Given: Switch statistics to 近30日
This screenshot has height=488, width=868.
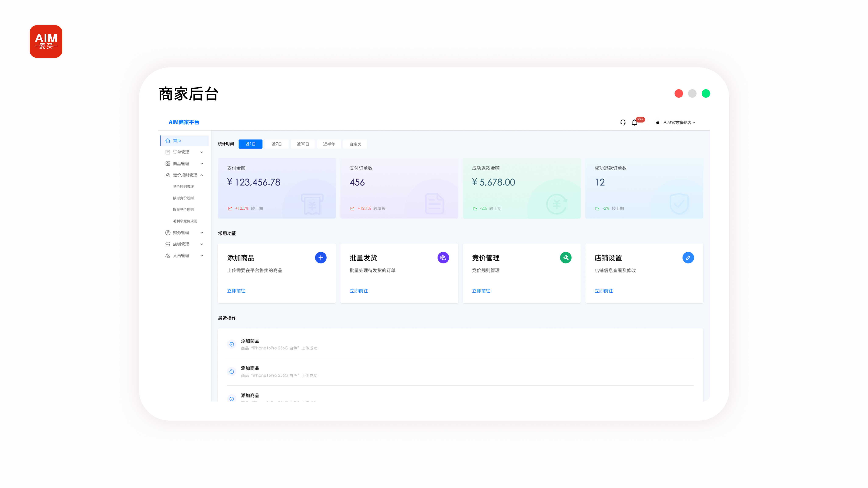Looking at the screenshot, I should click(x=303, y=144).
